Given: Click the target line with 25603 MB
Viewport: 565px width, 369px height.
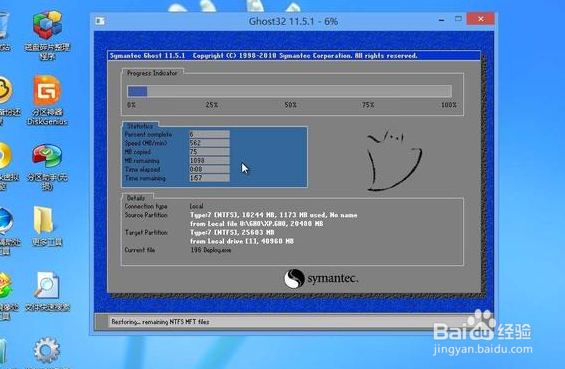Looking at the screenshot, I should [x=232, y=233].
